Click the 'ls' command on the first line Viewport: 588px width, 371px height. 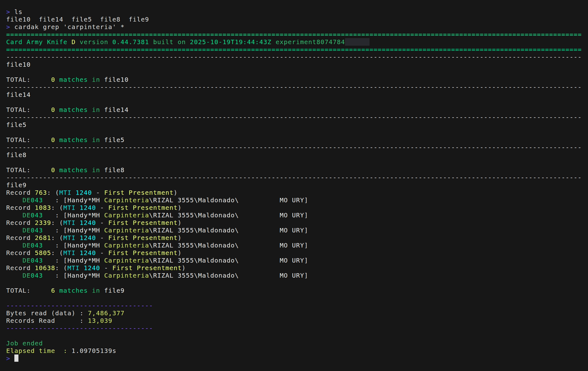(18, 12)
